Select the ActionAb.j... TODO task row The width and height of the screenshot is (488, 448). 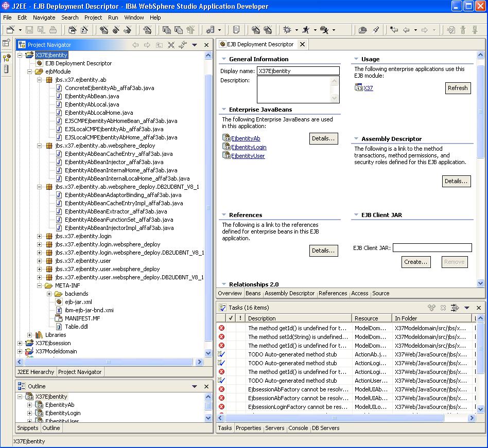coord(345,354)
